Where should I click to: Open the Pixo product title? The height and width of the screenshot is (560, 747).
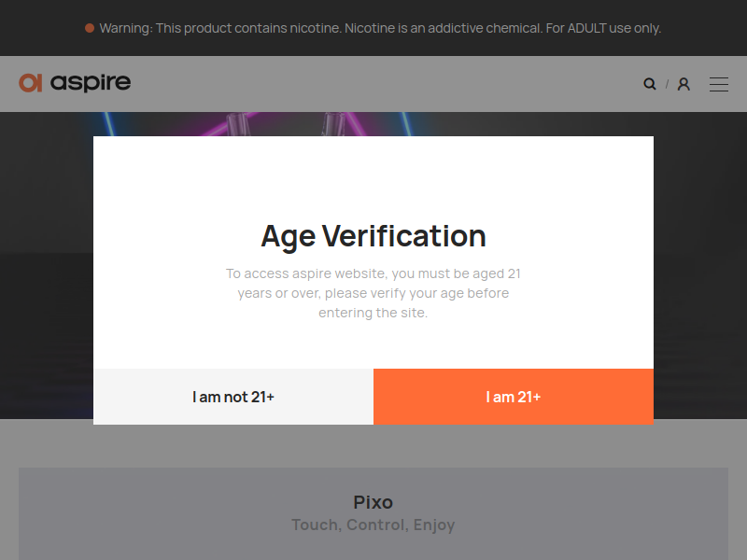(x=373, y=502)
